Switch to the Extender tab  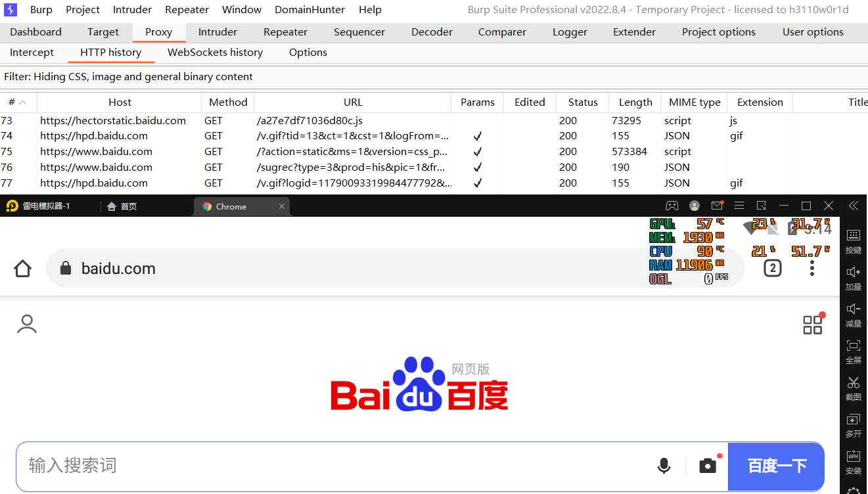pos(634,32)
